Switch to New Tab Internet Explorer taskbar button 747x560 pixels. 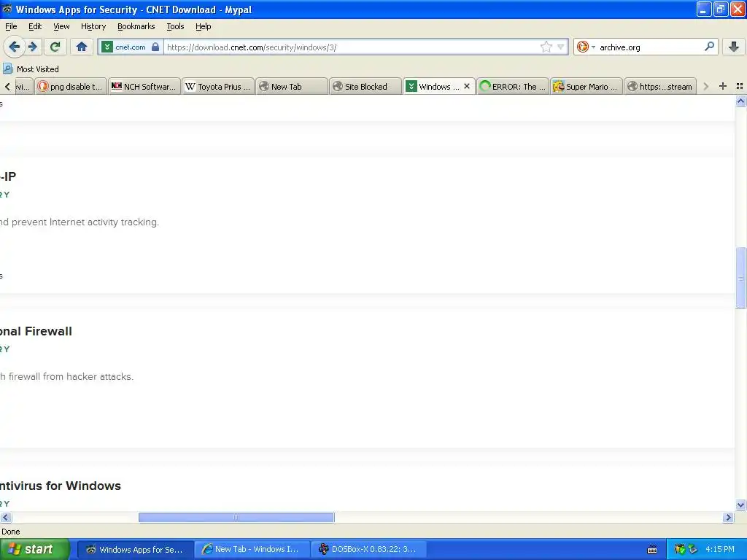click(x=252, y=549)
